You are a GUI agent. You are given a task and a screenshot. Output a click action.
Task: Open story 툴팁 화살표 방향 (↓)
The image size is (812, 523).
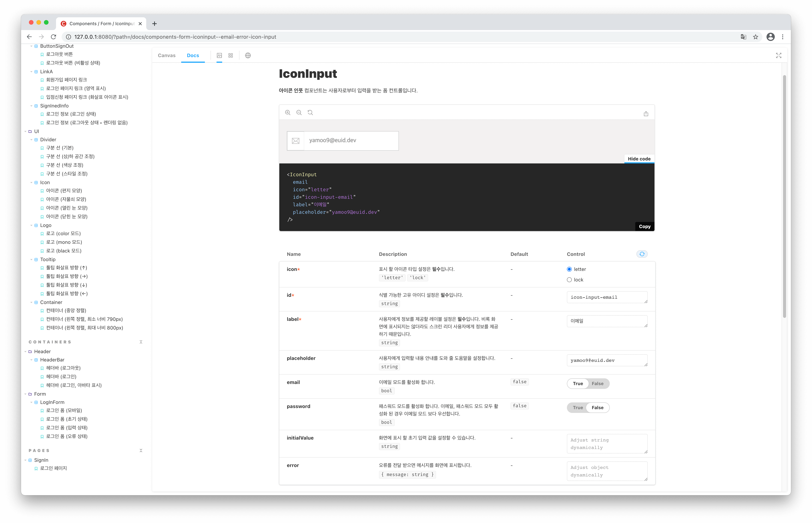pos(67,285)
